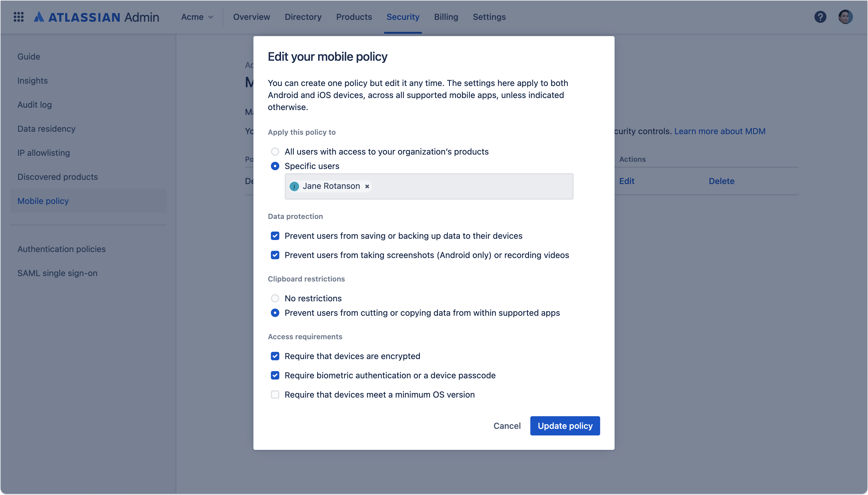Viewport: 868px width, 495px height.
Task: Uncheck Prevent users from saving data checkbox
Action: click(x=275, y=235)
